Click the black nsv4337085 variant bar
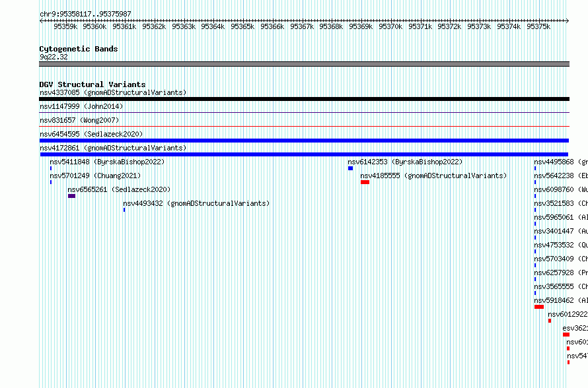 coord(304,99)
